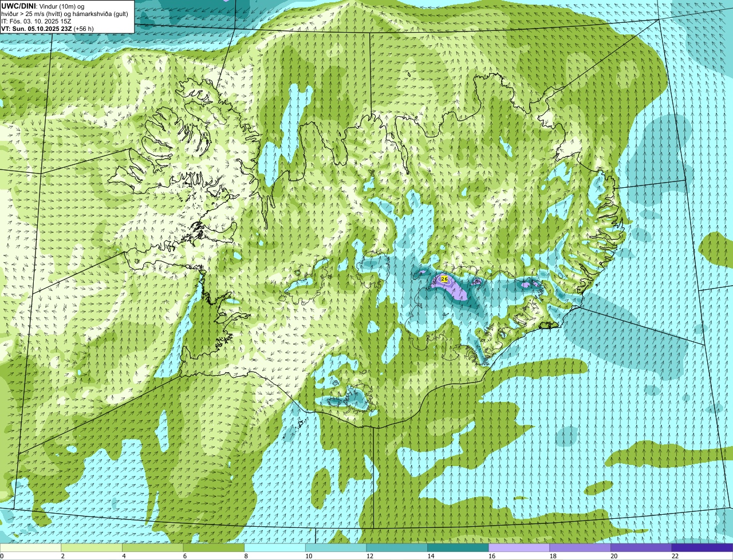Select the 2–4 m/s pale green legend swatch
The height and width of the screenshot is (560, 733).
[91, 547]
